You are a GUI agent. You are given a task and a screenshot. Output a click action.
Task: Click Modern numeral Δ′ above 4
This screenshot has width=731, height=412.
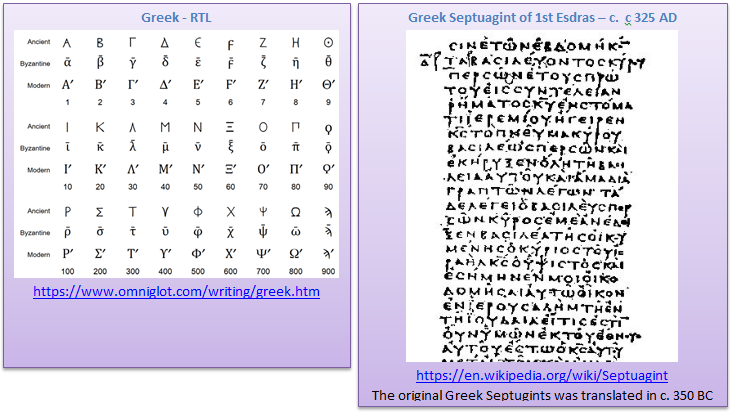click(165, 85)
